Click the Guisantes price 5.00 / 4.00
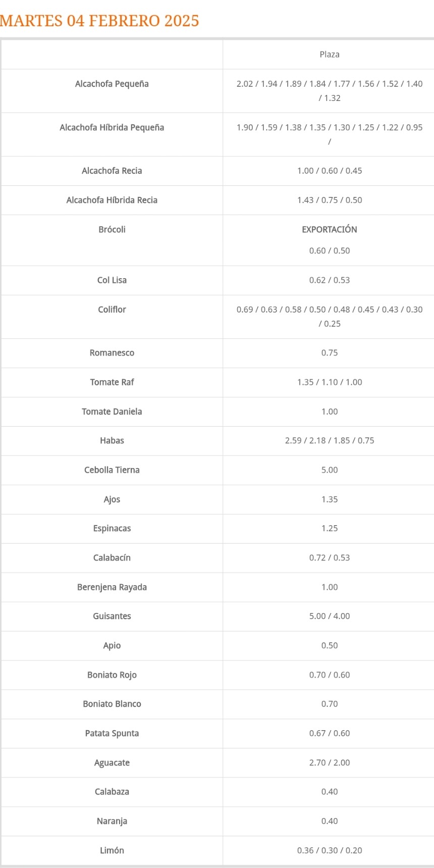434x868 pixels. coord(330,616)
